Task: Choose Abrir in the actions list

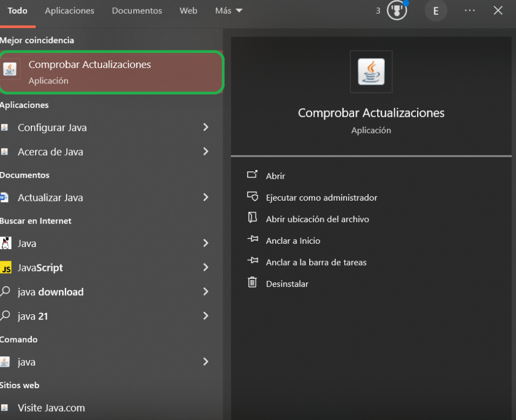Action: (x=275, y=176)
